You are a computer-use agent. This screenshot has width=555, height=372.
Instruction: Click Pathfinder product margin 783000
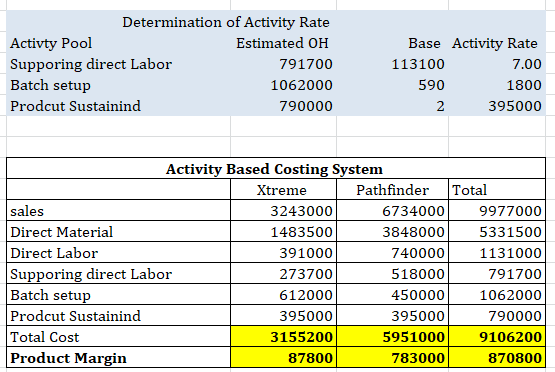pyautogui.click(x=418, y=358)
